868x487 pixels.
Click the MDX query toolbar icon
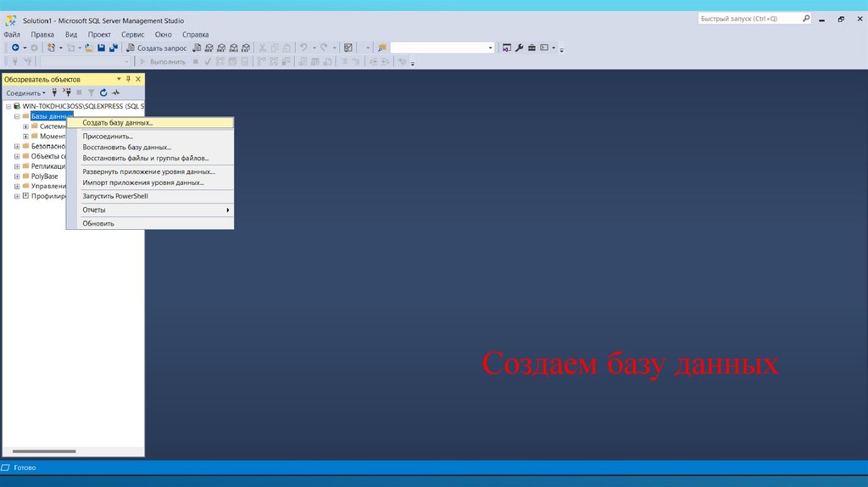tap(209, 48)
